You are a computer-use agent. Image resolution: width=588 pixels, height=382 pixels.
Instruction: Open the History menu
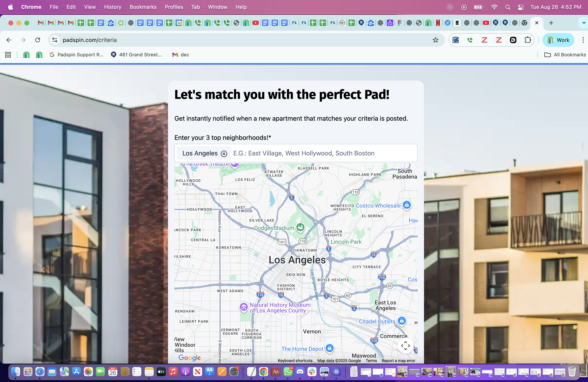pos(112,7)
